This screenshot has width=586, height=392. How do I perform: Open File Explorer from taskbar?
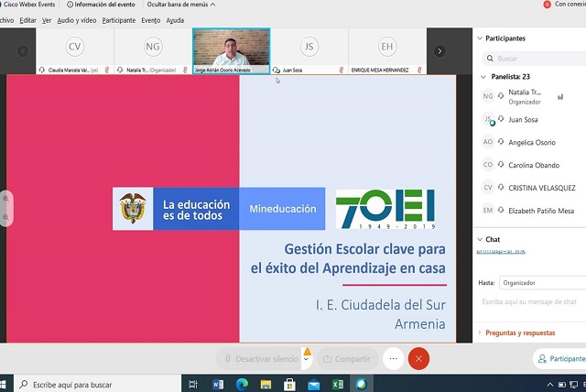(266, 384)
